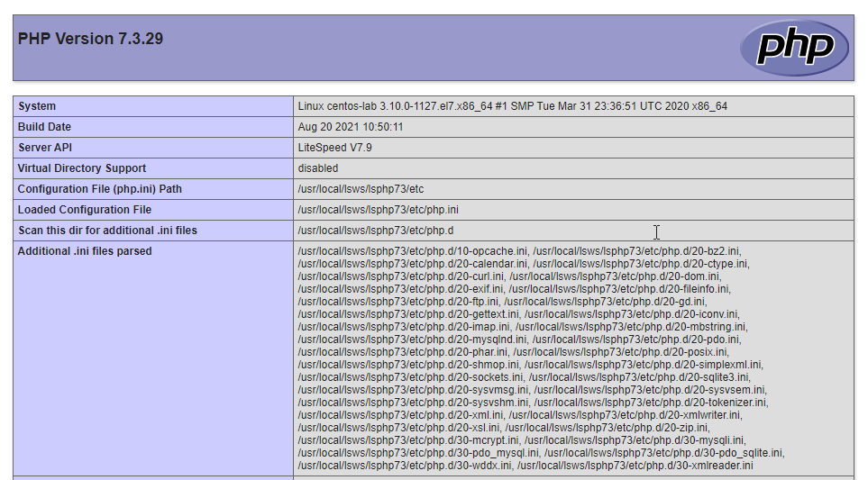Screen dimensions: 868x480
Task: Click the Additional .ini files parsed label
Action: pyautogui.click(x=85, y=251)
